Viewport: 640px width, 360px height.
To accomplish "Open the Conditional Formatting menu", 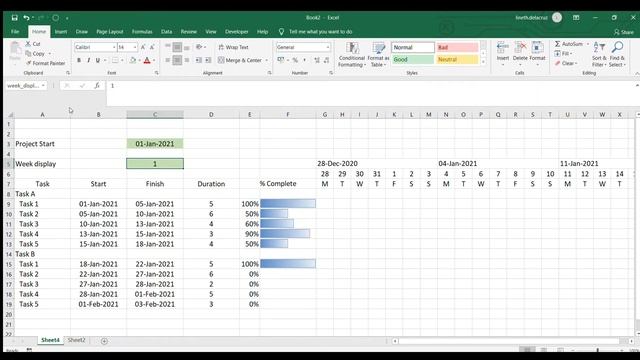I will coord(352,54).
